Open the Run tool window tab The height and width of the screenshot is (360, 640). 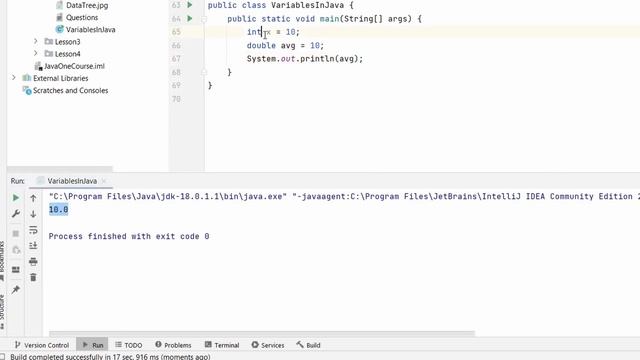(x=93, y=345)
